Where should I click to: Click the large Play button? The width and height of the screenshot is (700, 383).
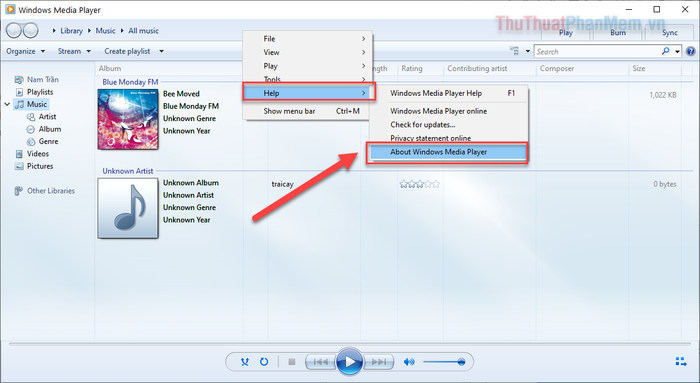[350, 362]
